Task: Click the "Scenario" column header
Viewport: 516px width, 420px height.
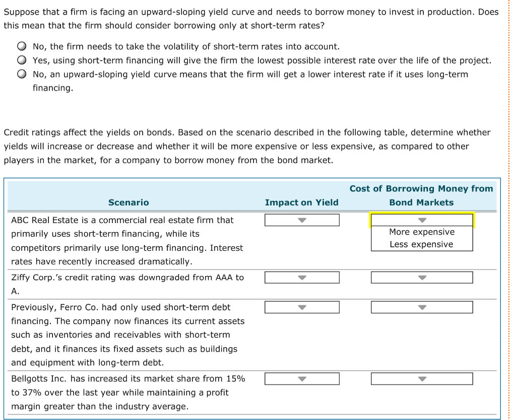Action: (x=128, y=202)
